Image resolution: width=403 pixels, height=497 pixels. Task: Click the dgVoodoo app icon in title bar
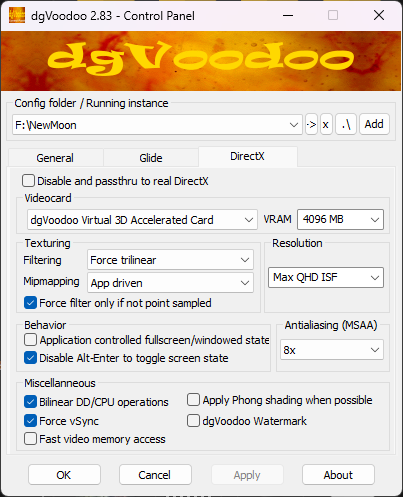pyautogui.click(x=17, y=15)
